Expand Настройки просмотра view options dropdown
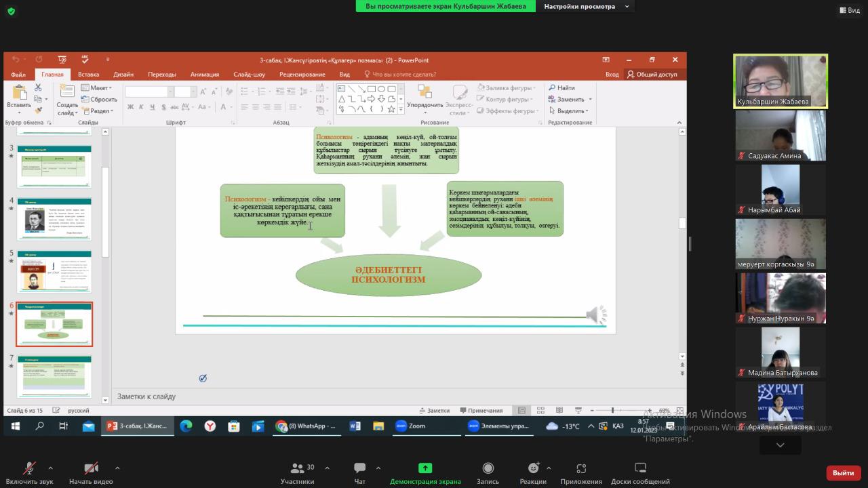Screen dimensions: 868x488 coord(586,6)
